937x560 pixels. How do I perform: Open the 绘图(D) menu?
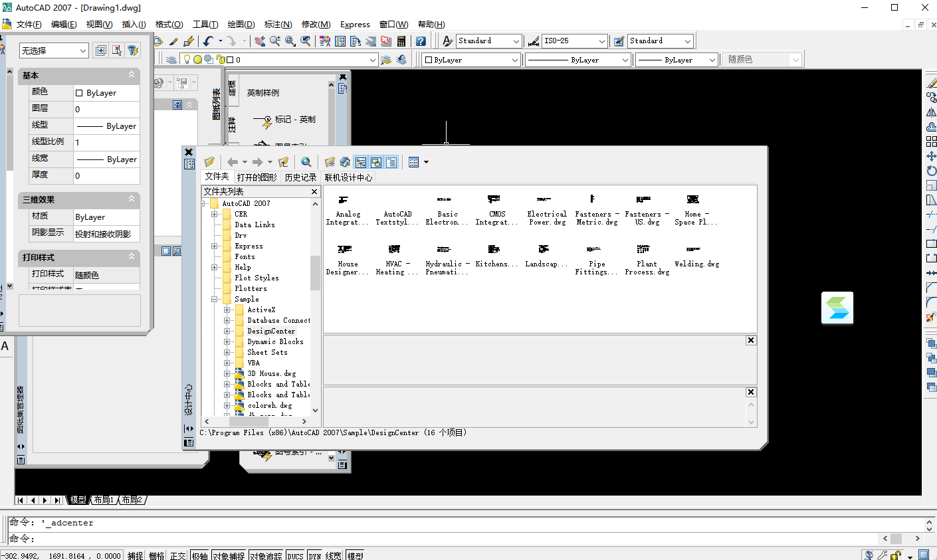(241, 25)
